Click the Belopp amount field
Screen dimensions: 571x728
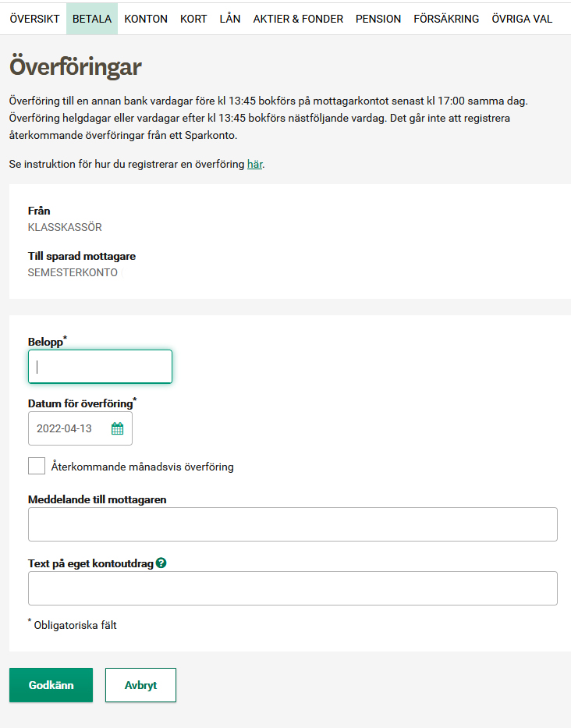point(101,367)
